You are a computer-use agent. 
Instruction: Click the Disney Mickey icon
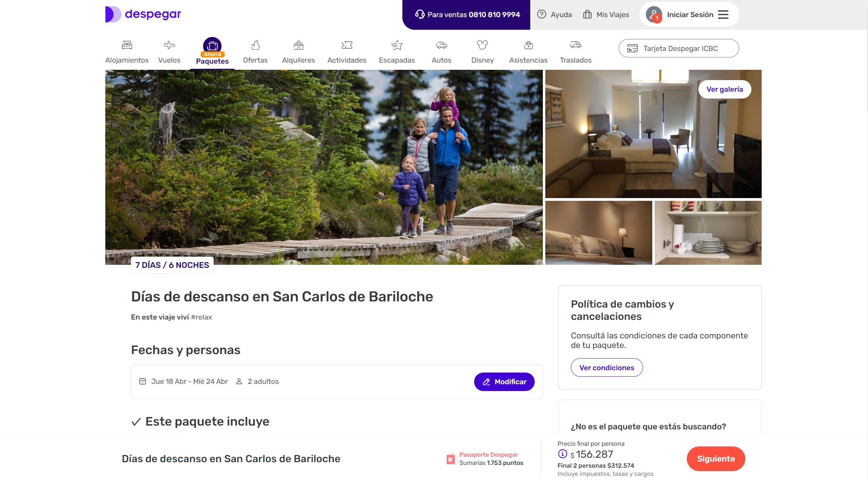(x=482, y=45)
